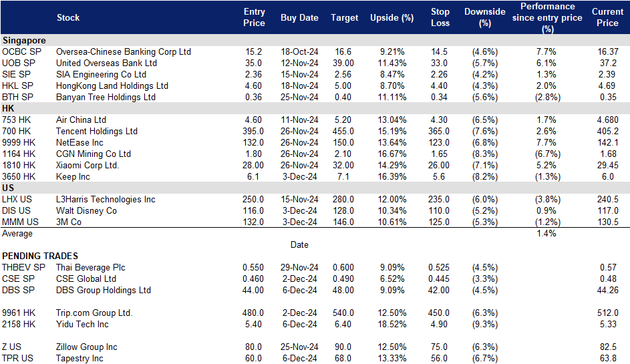The height and width of the screenshot is (364, 630).
Task: Click Trip.com Group Ltd. name
Action: 94,313
